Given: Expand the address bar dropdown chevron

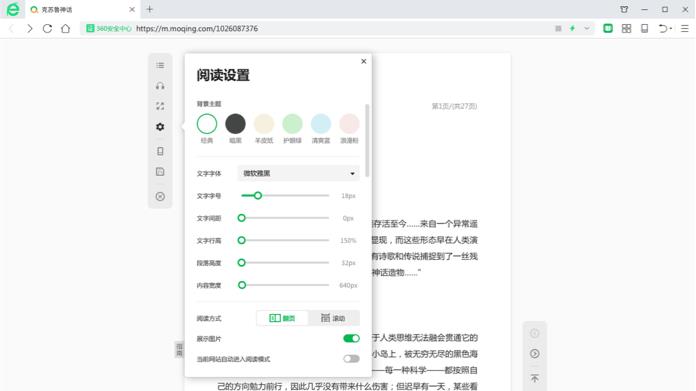Looking at the screenshot, I should [587, 28].
